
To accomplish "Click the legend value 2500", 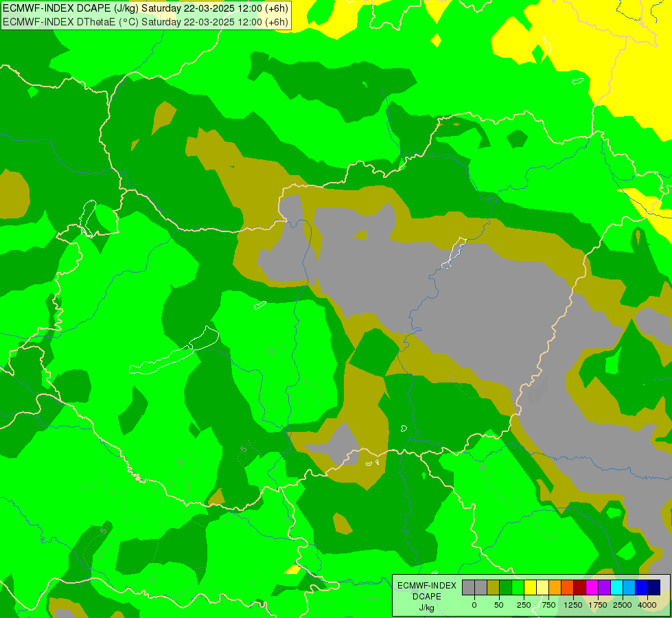I will tap(623, 605).
